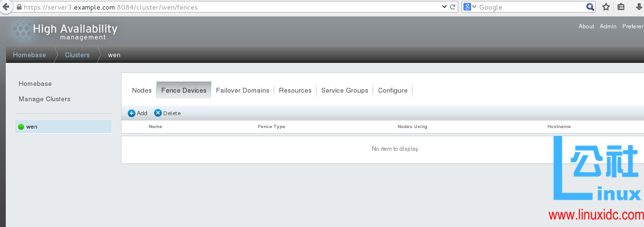Select the wen cluster in sidebar
Image resolution: width=644 pixels, height=227 pixels.
(63, 127)
